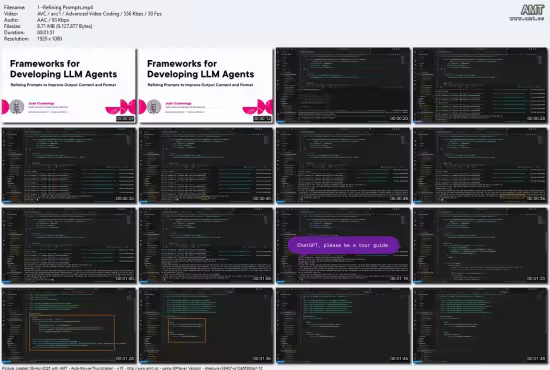Open the thumbnail with the small orange highlight box

[x=206, y=325]
